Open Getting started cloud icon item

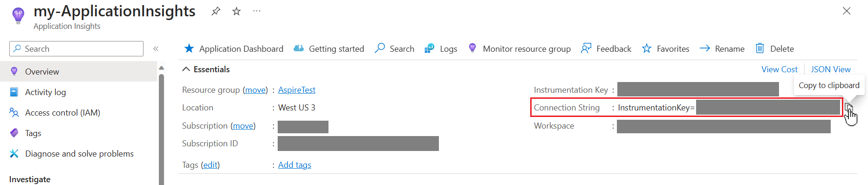click(x=328, y=48)
